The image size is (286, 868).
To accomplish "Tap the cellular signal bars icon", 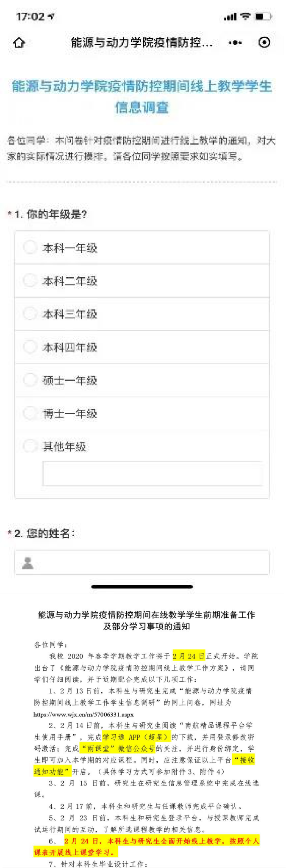I will [230, 17].
